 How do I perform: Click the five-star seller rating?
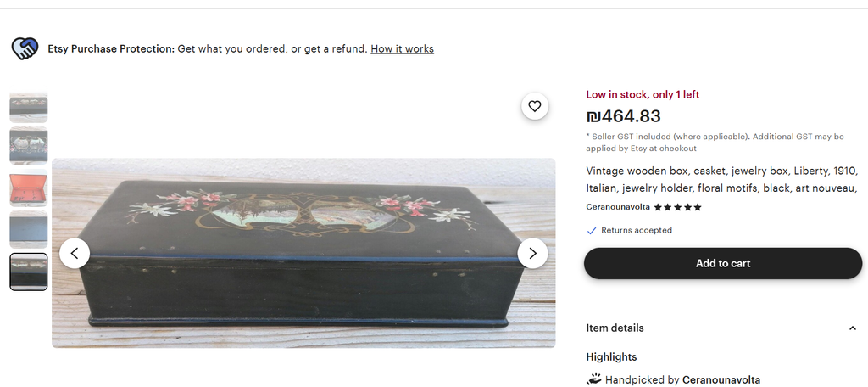tap(677, 207)
